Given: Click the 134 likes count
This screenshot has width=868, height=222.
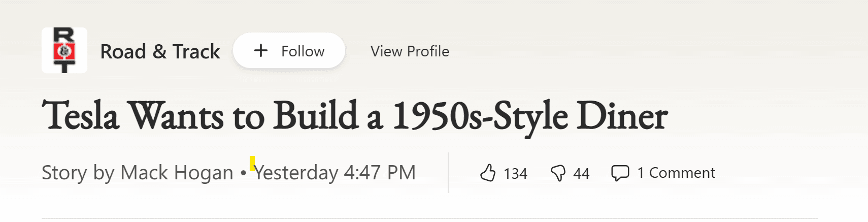Looking at the screenshot, I should pyautogui.click(x=515, y=174).
